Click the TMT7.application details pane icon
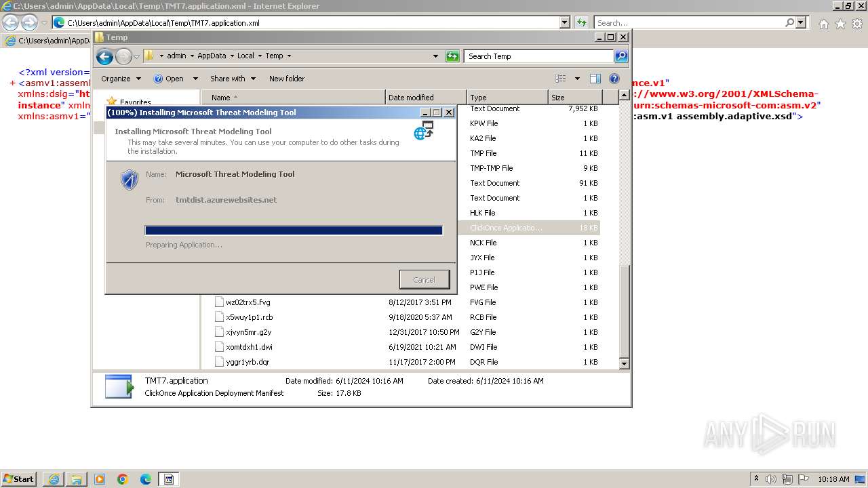Screen dimensions: 868x488 tap(119, 386)
